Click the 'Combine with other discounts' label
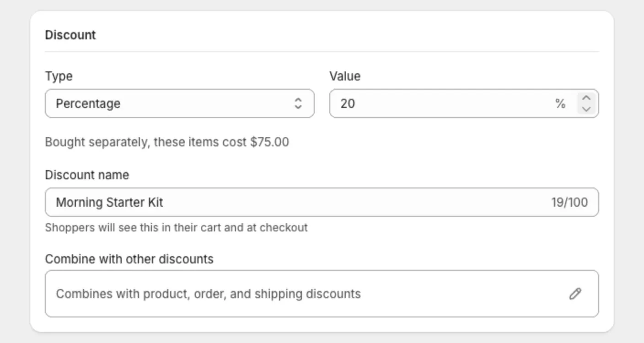 point(129,259)
